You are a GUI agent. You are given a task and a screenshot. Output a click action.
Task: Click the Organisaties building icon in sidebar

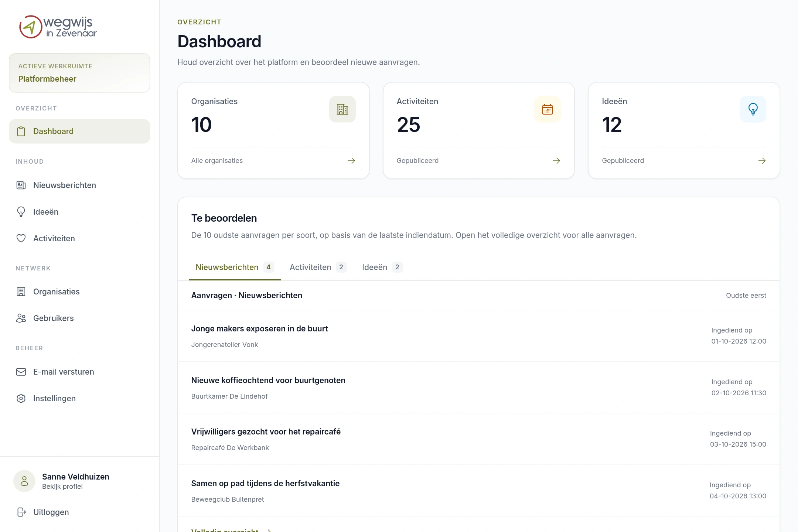pos(21,291)
